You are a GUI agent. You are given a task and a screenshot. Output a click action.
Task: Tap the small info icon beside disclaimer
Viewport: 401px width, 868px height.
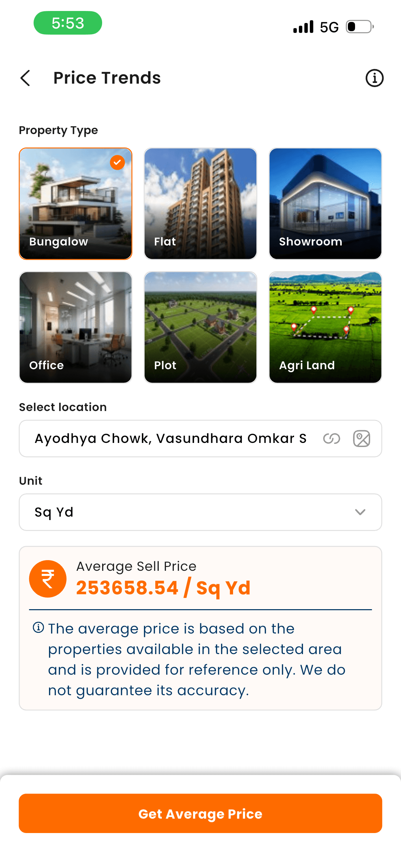pyautogui.click(x=38, y=628)
